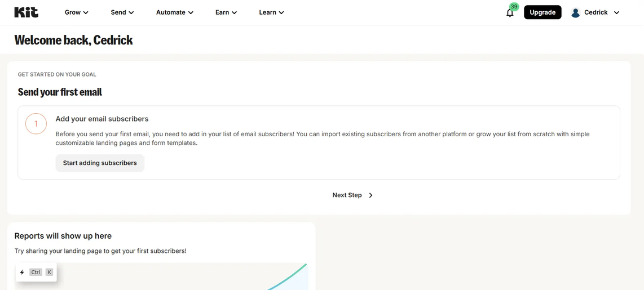Click Start adding subscribers
This screenshot has width=644, height=290.
[x=100, y=163]
